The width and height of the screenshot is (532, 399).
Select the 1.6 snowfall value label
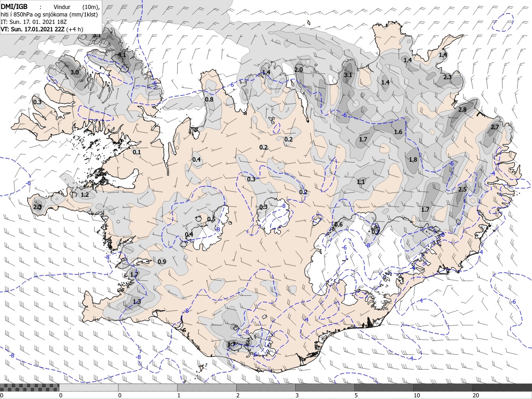(x=398, y=132)
